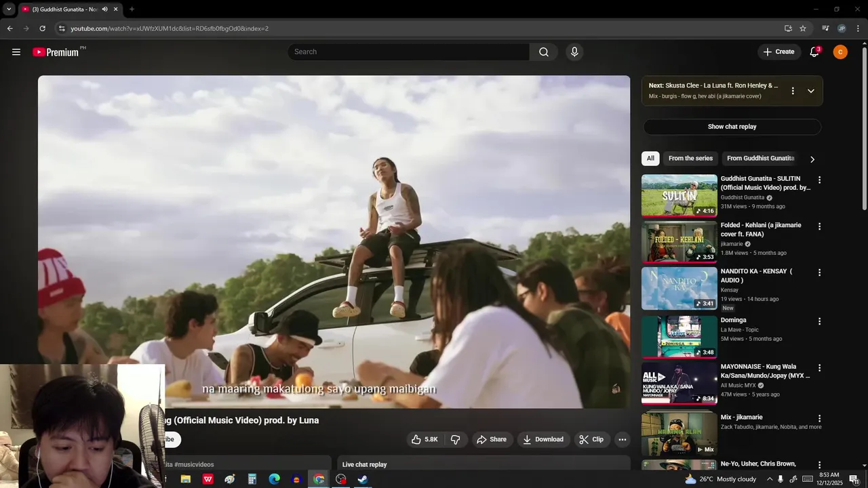This screenshot has width=868, height=488.
Task: Like the video (5.8K thumbs up)
Action: (x=425, y=439)
